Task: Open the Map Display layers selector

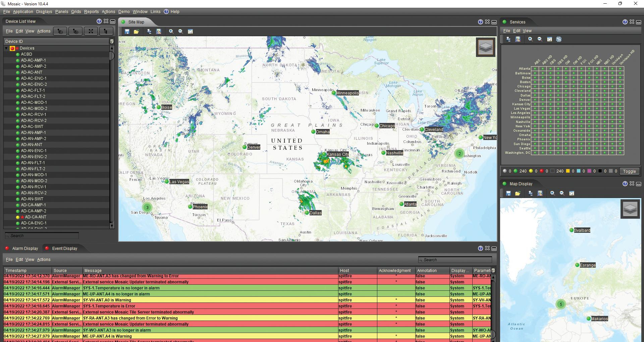Action: pyautogui.click(x=630, y=209)
